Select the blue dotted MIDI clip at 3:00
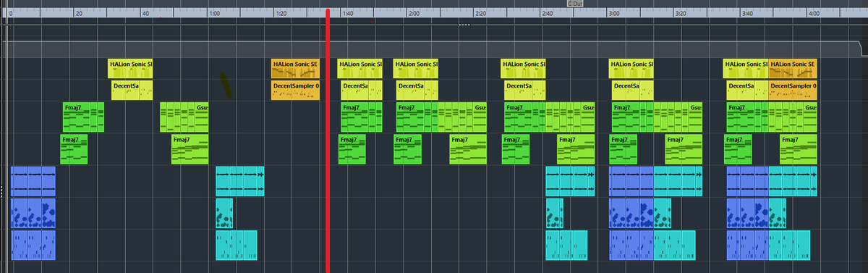 pos(631,213)
